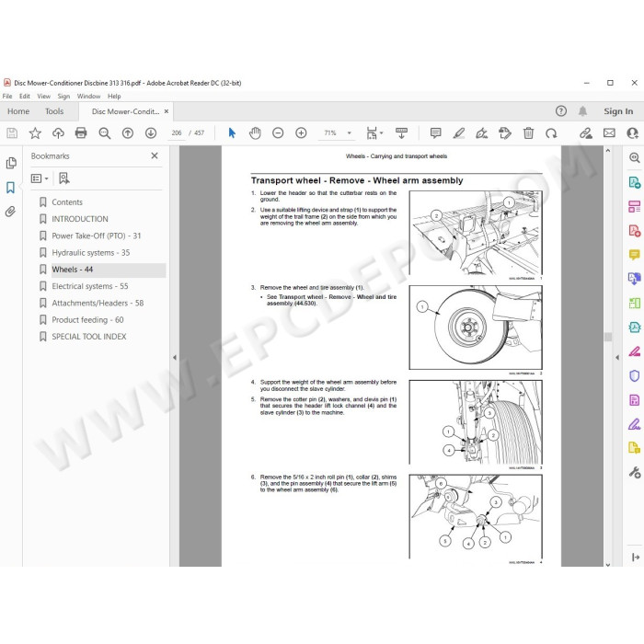Go to previous page arrow icon

[x=128, y=132]
